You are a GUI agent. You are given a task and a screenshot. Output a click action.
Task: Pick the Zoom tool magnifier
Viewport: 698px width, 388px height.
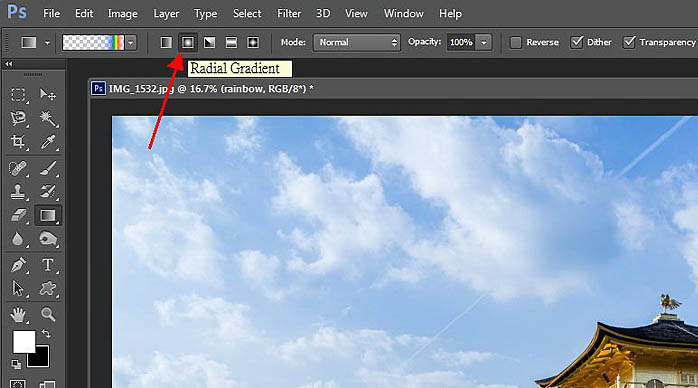tap(48, 314)
